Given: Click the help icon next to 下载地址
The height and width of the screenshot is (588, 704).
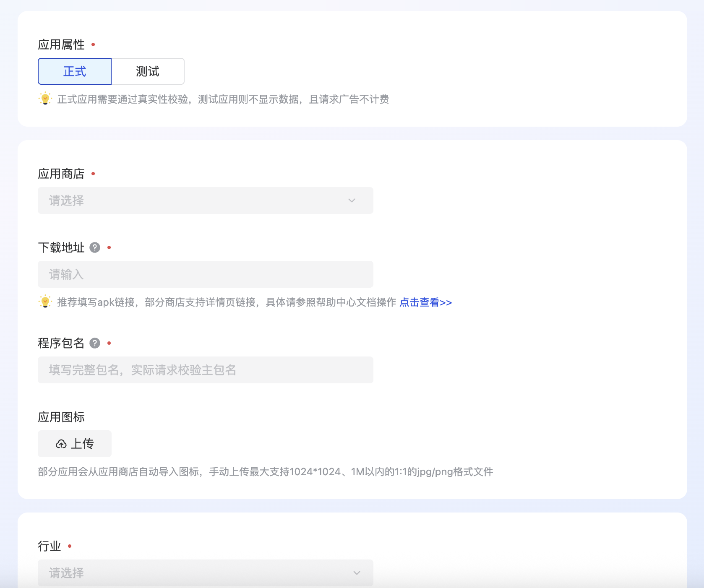Looking at the screenshot, I should 95,247.
